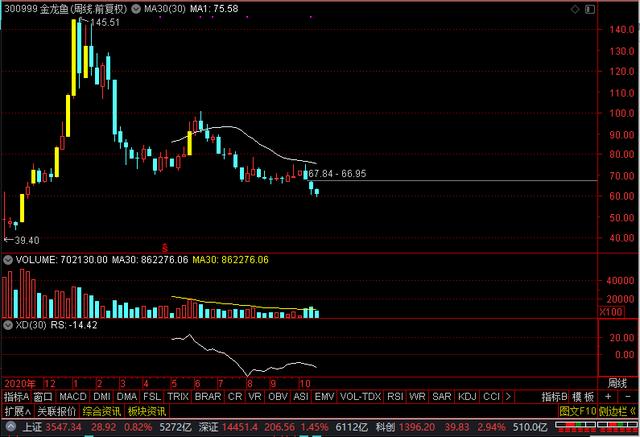Viewport: 640px width, 437px height.
Task: Collapse the XD(30) indicator panel arrow
Action: click(6, 325)
